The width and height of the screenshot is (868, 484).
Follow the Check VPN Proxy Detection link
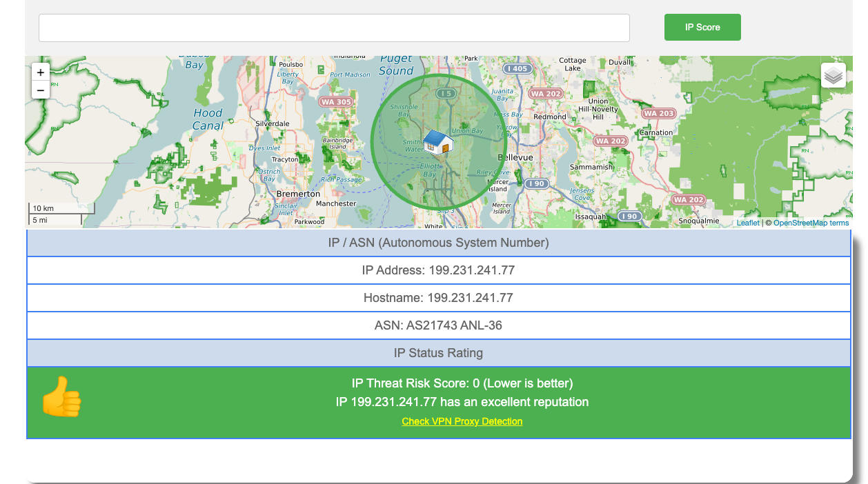pos(462,421)
